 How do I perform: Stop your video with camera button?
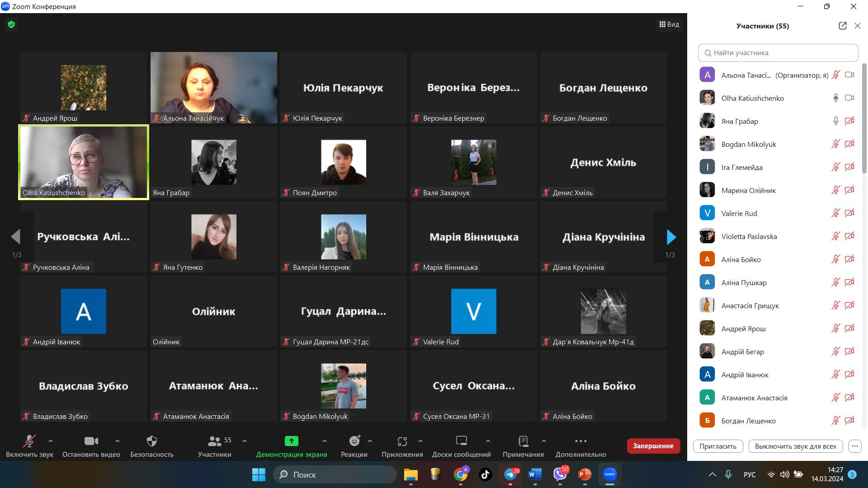[91, 441]
